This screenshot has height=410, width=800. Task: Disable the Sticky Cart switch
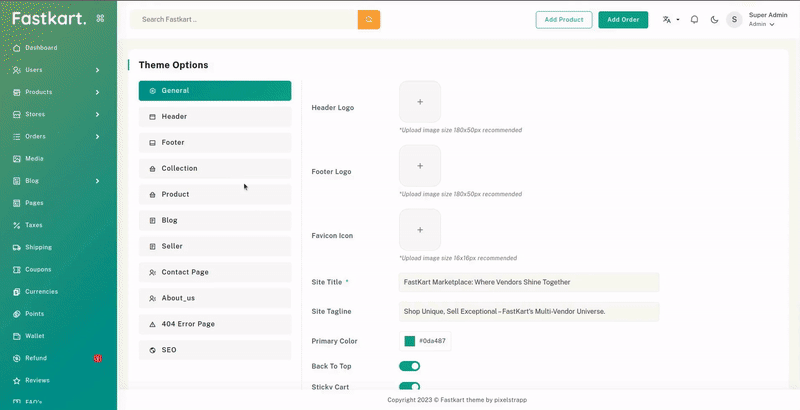(x=409, y=387)
